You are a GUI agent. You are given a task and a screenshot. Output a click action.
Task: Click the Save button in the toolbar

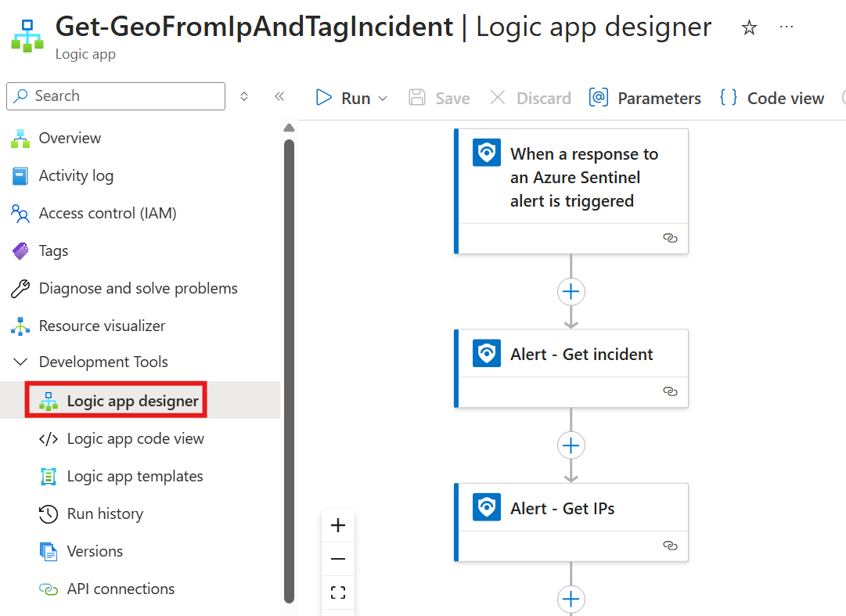pyautogui.click(x=439, y=98)
